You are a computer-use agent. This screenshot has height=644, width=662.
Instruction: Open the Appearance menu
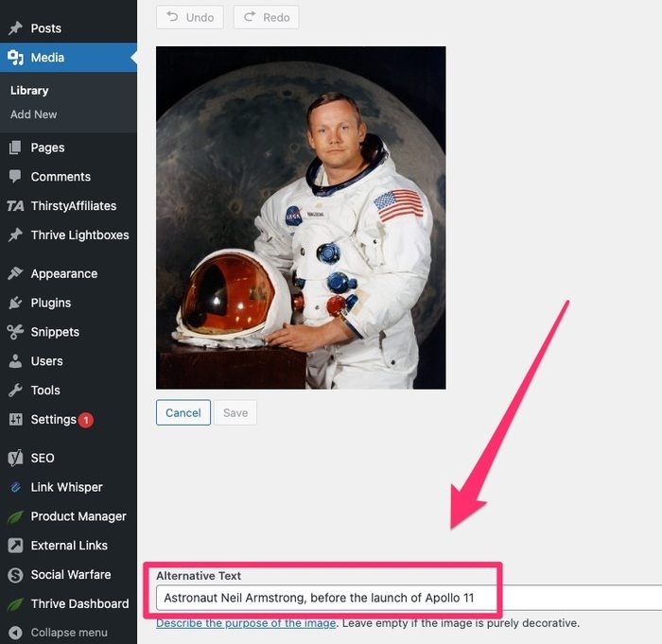tap(68, 273)
